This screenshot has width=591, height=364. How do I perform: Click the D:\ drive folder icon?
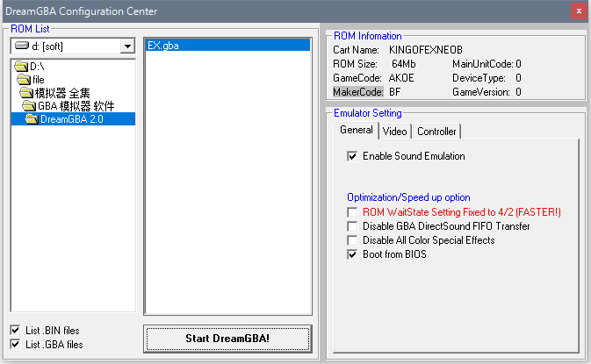point(22,67)
